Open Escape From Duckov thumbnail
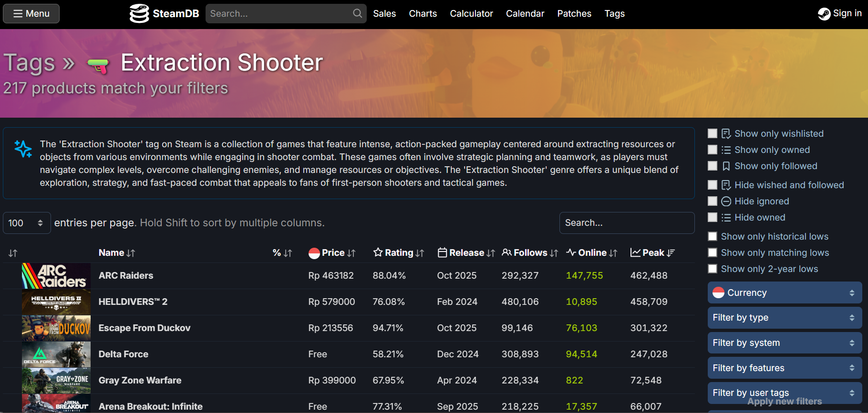Image resolution: width=868 pixels, height=413 pixels. pyautogui.click(x=56, y=328)
